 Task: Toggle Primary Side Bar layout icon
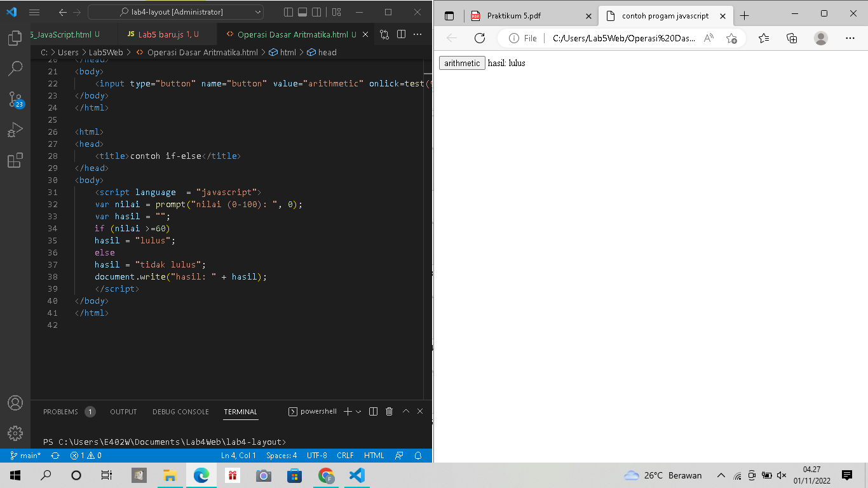288,12
